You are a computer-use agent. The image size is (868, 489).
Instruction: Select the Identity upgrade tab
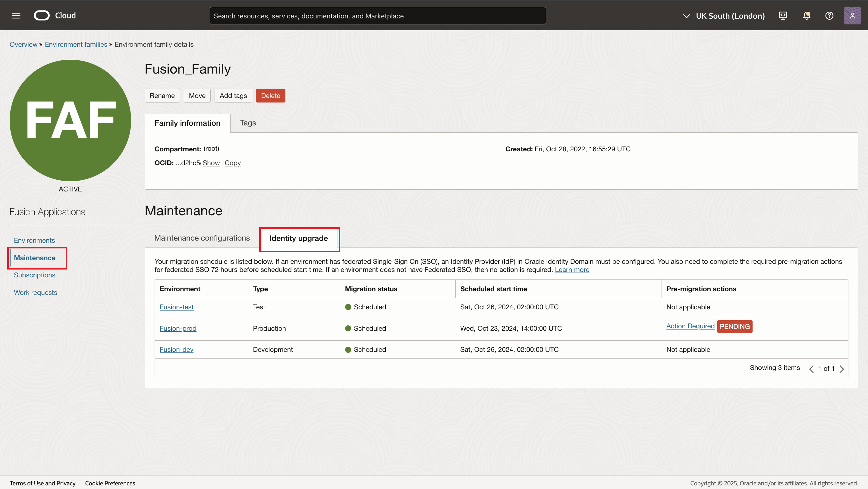299,238
